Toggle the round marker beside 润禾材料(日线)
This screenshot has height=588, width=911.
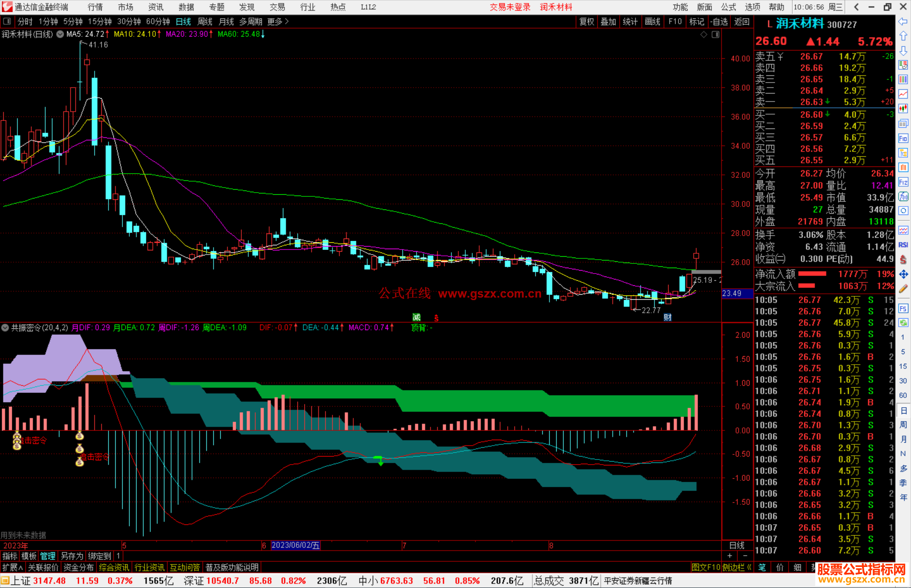[x=60, y=34]
